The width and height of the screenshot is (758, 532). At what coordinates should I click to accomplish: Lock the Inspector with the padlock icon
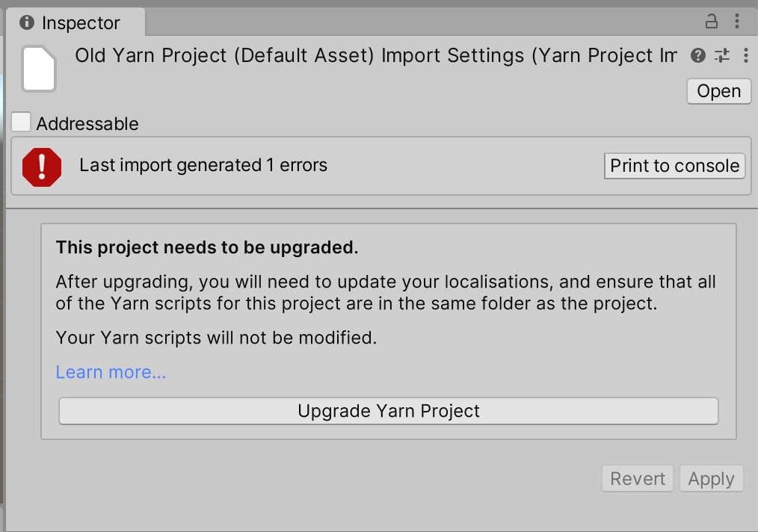(x=712, y=21)
